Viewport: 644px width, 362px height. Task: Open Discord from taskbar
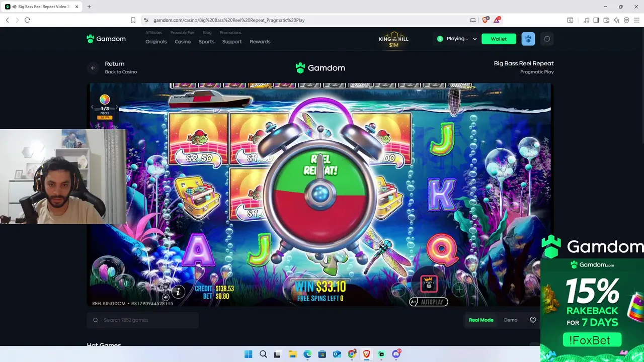coord(396,354)
